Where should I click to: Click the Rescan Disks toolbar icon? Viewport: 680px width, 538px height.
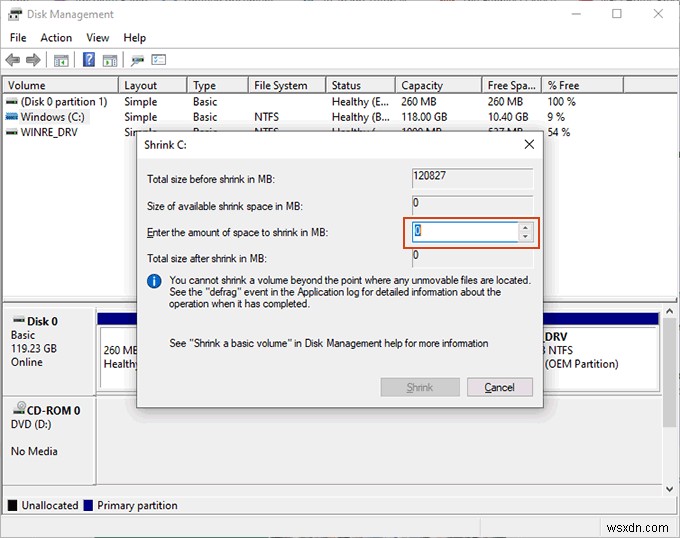(137, 60)
